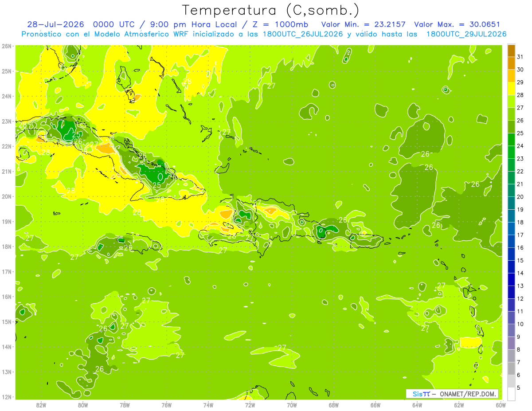This screenshot has width=532, height=411.
Task: Click the yellow-green swatch between 27 and 28
Action: click(511, 102)
